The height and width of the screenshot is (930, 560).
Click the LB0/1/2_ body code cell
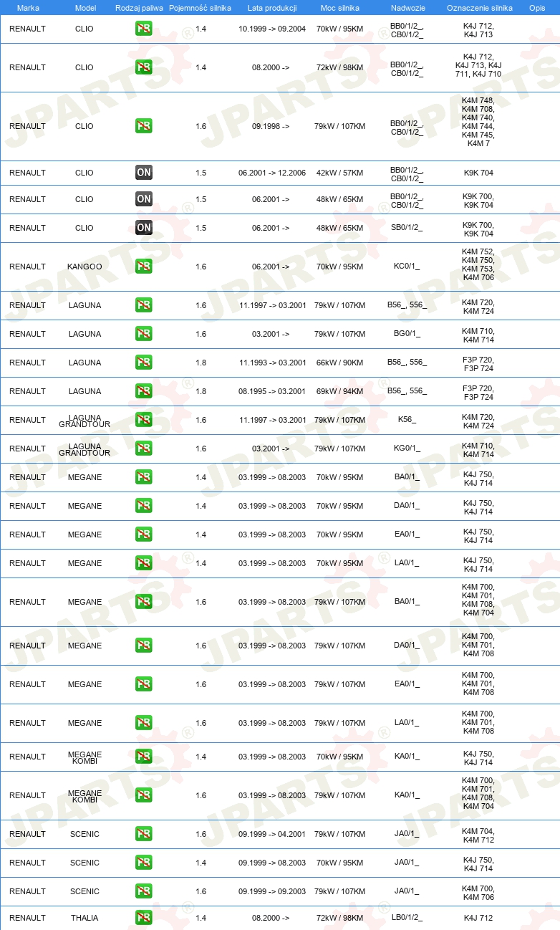pyautogui.click(x=407, y=918)
